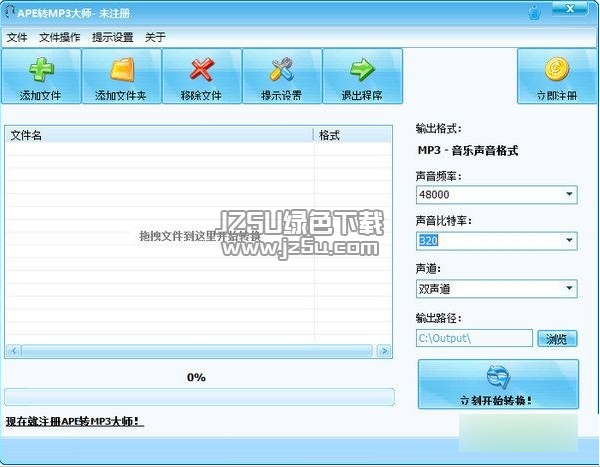
Task: Click file list scrollbar left arrow
Action: (14, 351)
